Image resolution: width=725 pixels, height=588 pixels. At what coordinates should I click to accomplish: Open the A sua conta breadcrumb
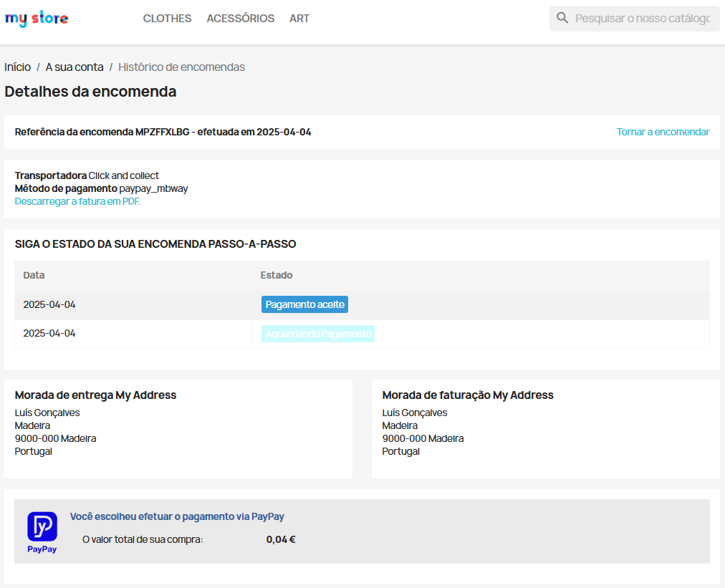[75, 67]
